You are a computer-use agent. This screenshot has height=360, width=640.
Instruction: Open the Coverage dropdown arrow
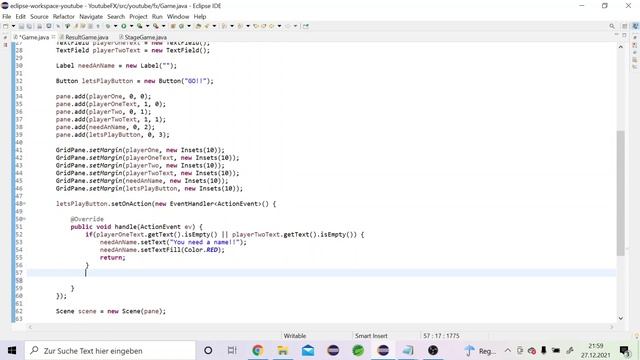[x=147, y=26]
